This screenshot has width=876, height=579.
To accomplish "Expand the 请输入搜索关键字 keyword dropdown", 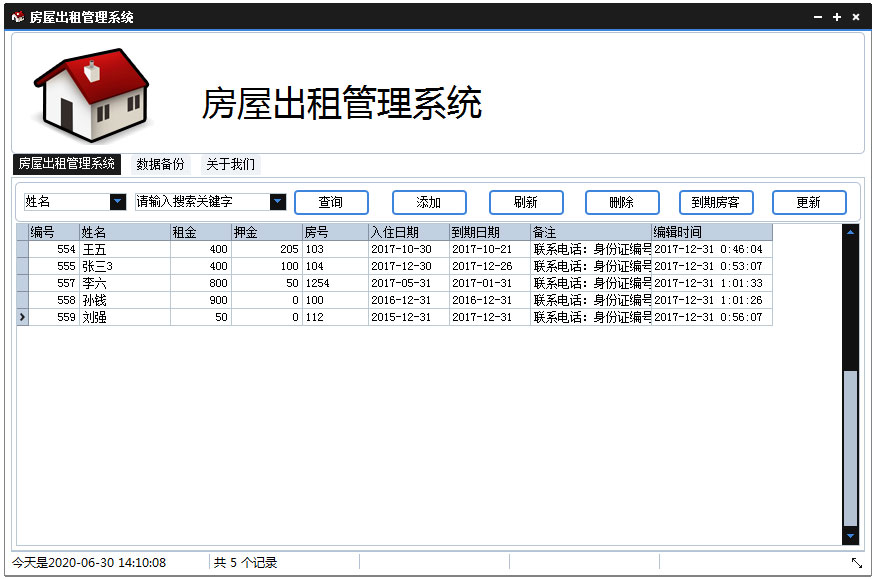I will (x=278, y=202).
